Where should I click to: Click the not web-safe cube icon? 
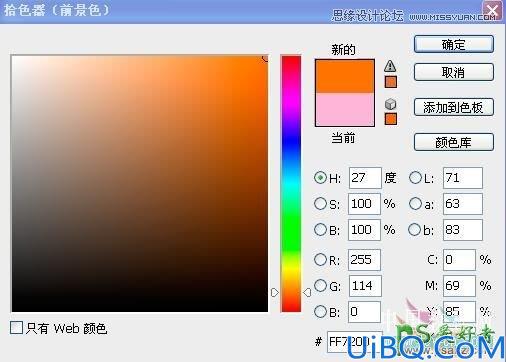390,104
